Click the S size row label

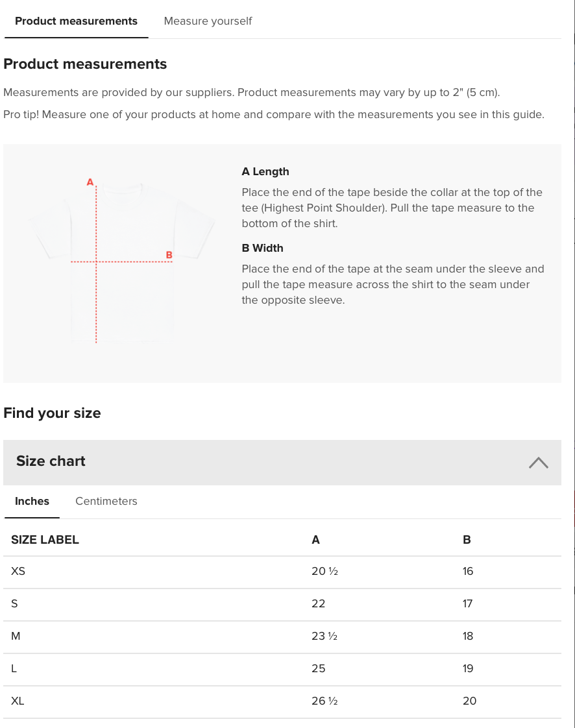pos(15,604)
